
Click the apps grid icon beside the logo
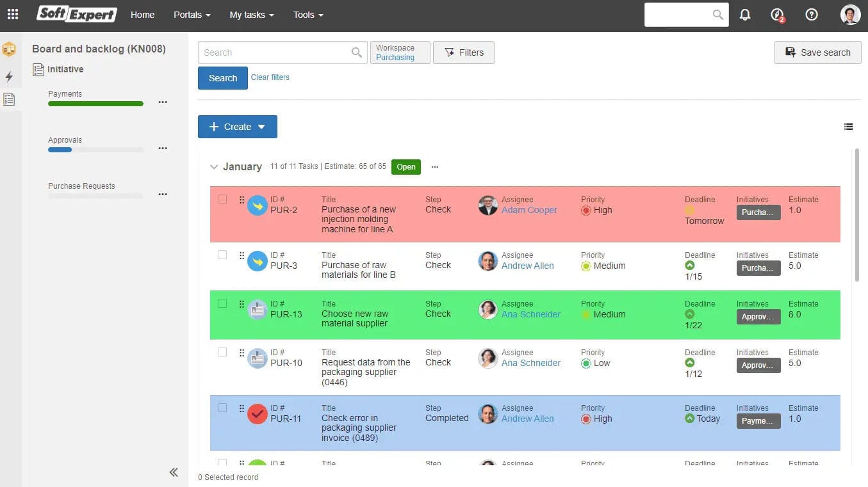click(x=12, y=14)
